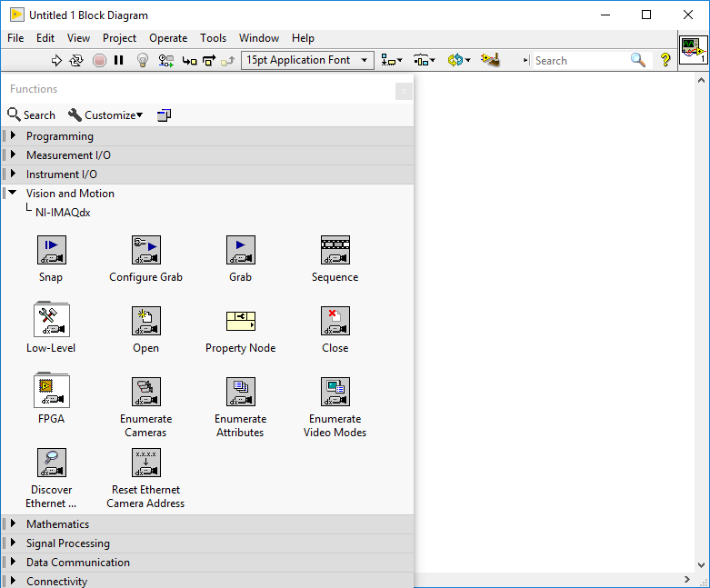Expand the Signal Processing category

pos(13,543)
